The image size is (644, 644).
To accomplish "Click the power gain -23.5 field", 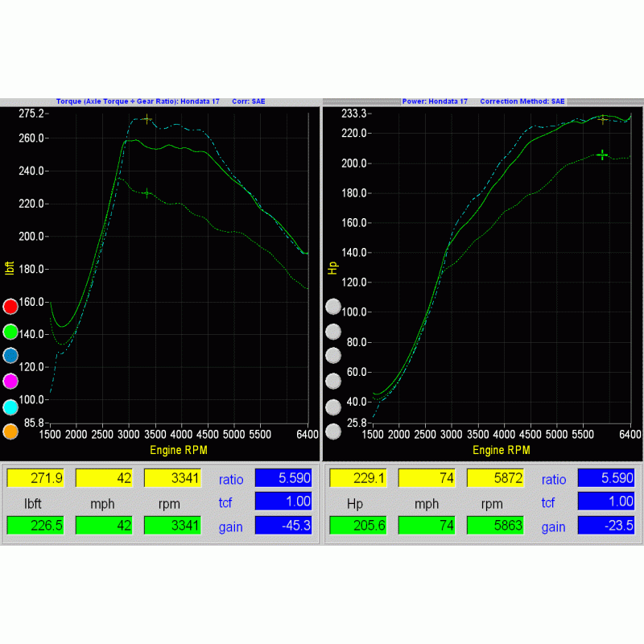I will [605, 526].
